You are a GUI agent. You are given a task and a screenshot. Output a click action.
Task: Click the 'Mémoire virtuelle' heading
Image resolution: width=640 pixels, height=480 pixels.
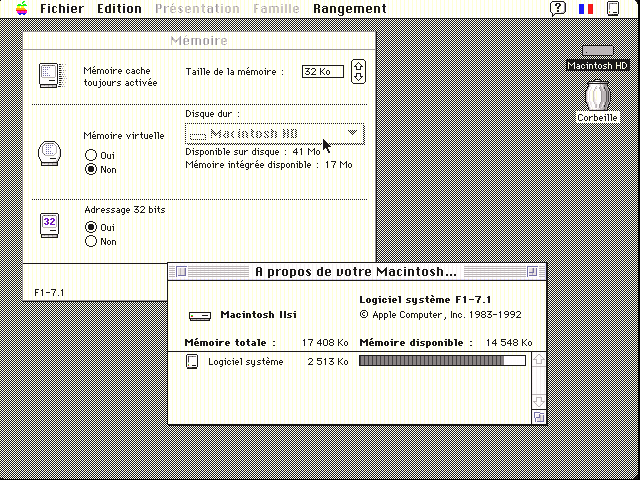[124, 136]
